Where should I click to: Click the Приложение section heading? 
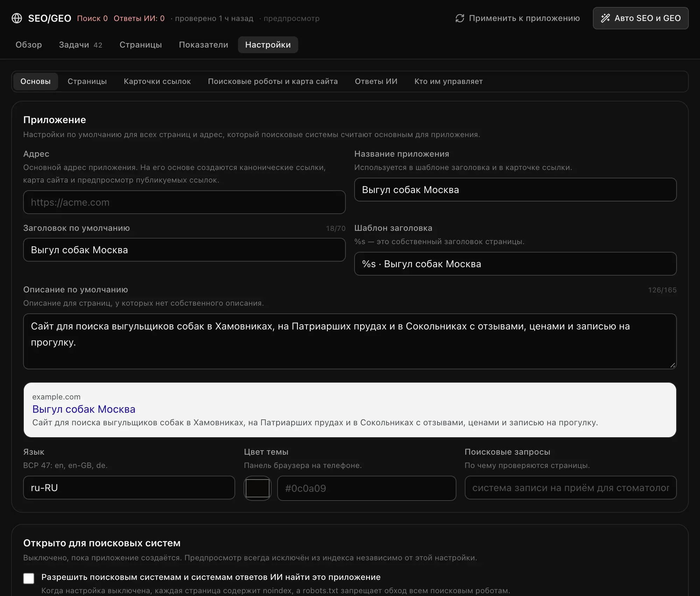[55, 120]
